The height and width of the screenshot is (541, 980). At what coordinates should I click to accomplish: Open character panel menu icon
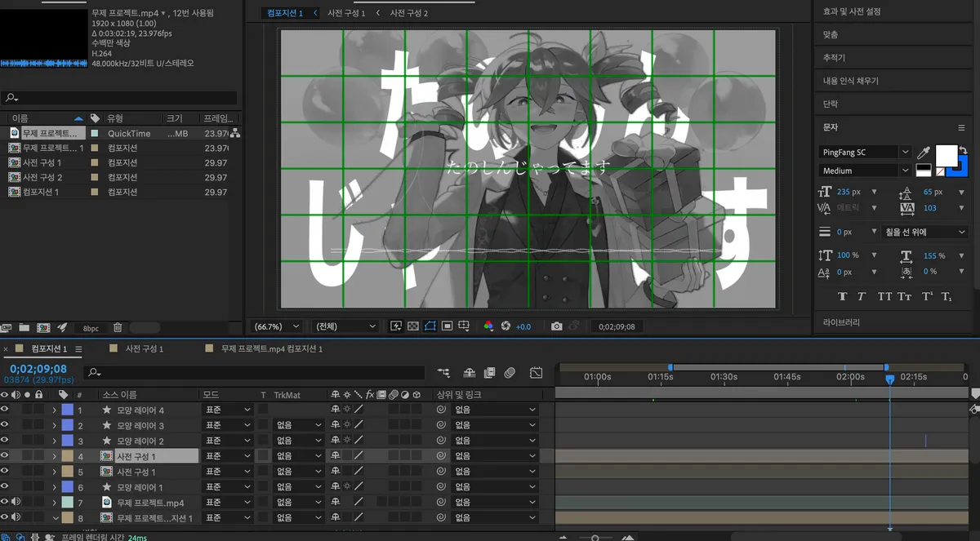pos(961,128)
